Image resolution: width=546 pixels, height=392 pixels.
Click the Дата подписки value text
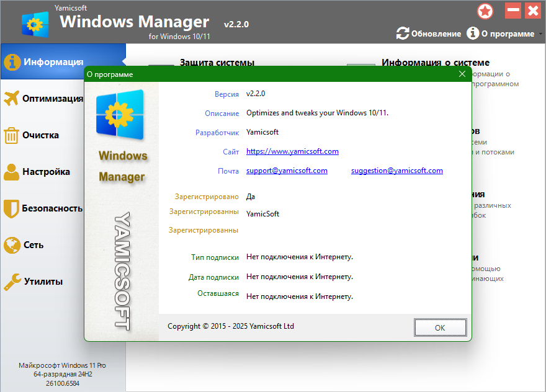300,277
